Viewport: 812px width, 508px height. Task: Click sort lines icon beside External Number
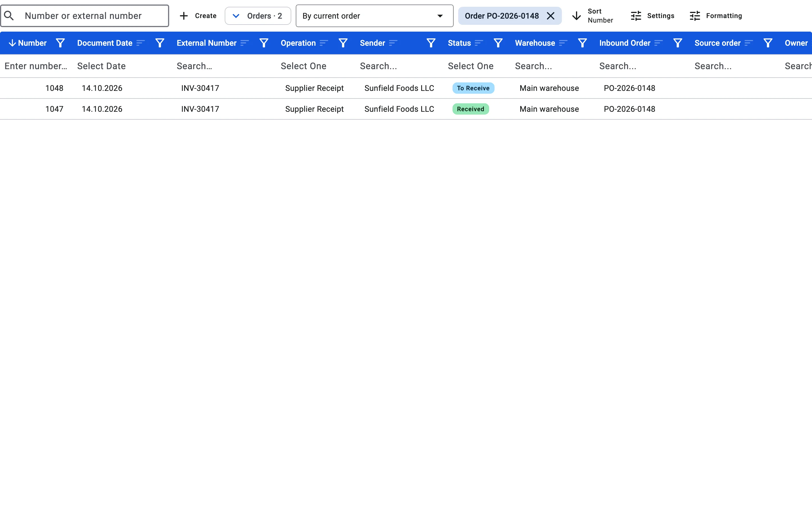[245, 43]
